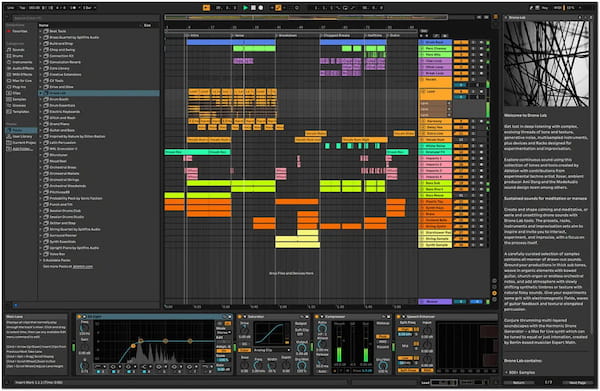Toggle the metronome in the control bar

coord(73,8)
